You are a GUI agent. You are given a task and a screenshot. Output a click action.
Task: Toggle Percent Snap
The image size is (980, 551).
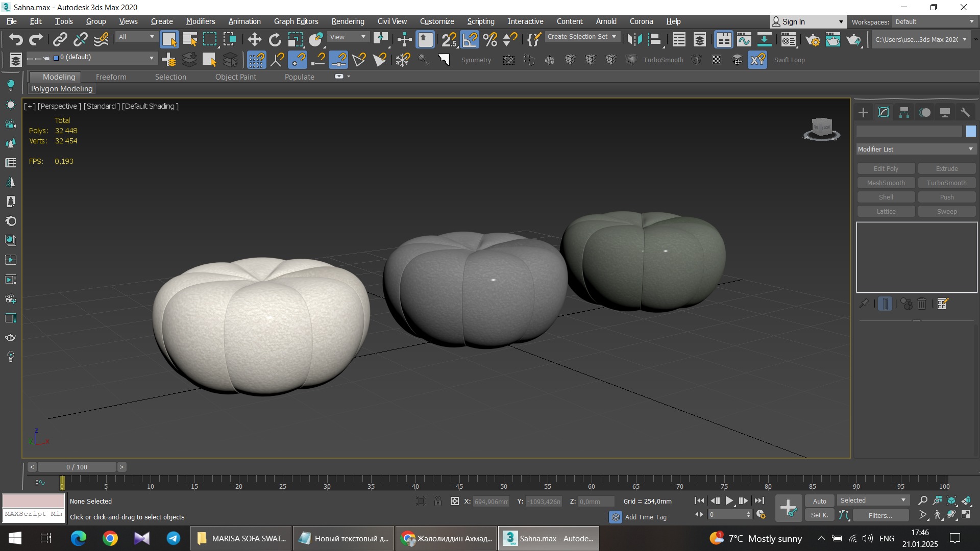coord(490,39)
